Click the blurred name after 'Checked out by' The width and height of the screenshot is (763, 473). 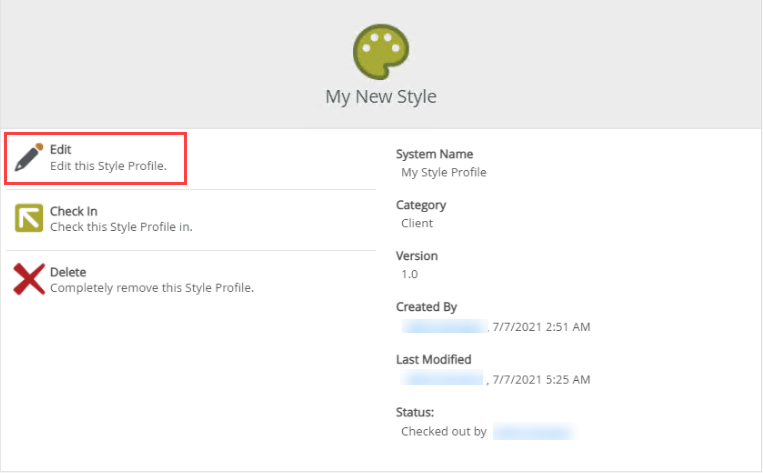tap(532, 432)
